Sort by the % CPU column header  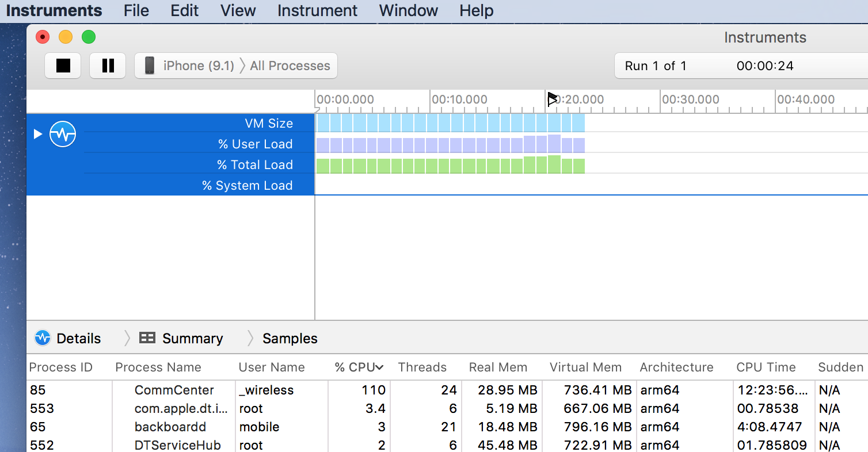point(359,367)
